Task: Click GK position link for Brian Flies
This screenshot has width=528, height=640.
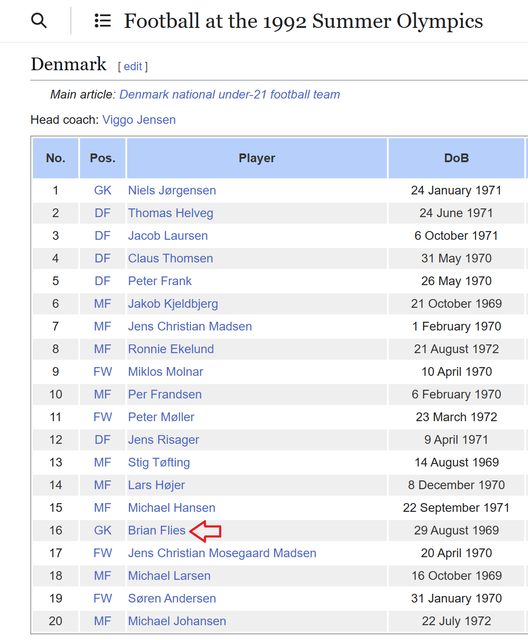Action: click(x=102, y=530)
